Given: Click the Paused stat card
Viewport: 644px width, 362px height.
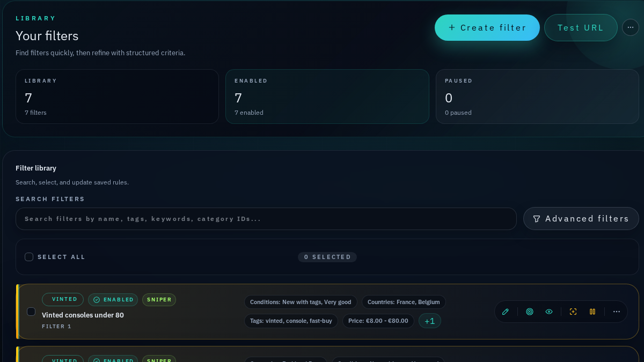Looking at the screenshot, I should tap(537, 97).
